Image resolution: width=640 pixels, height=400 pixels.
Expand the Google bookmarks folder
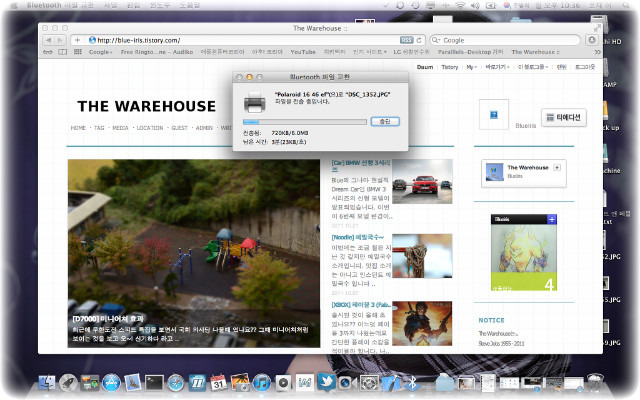click(x=100, y=52)
